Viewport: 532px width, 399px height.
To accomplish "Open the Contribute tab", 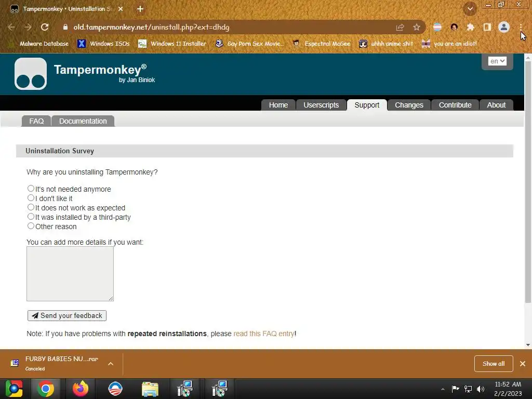I will (x=455, y=105).
